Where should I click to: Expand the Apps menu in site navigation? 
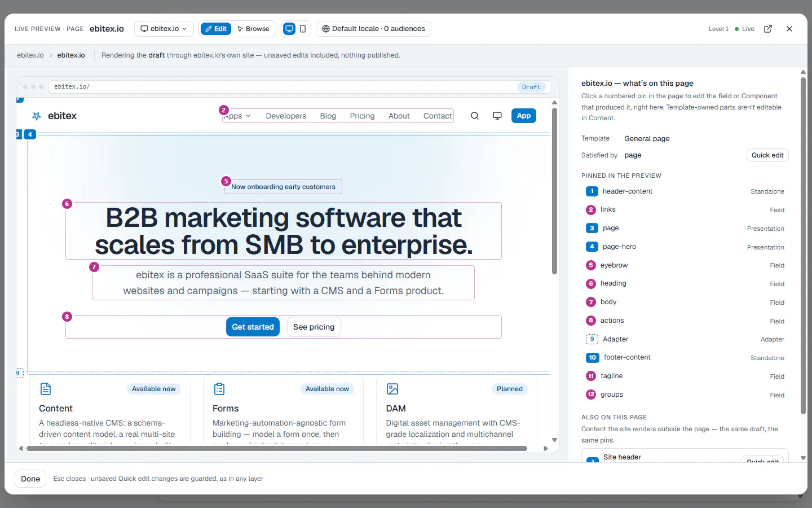[238, 116]
